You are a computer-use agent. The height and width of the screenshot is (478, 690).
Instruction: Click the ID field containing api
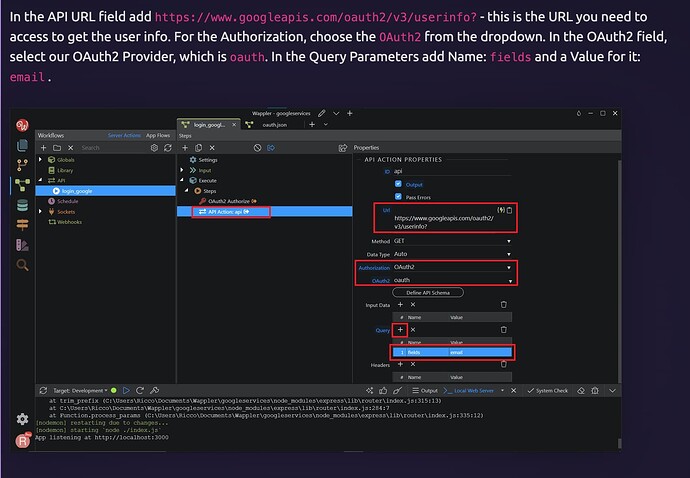pyautogui.click(x=452, y=171)
